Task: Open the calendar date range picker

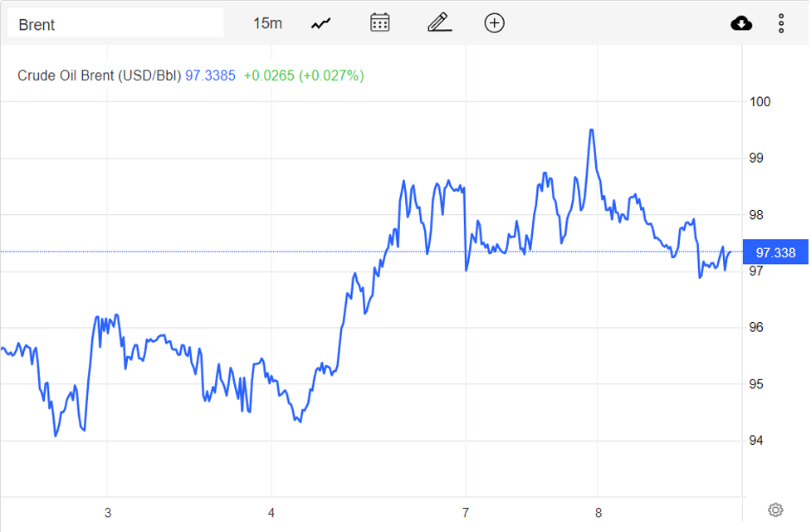Action: tap(379, 22)
